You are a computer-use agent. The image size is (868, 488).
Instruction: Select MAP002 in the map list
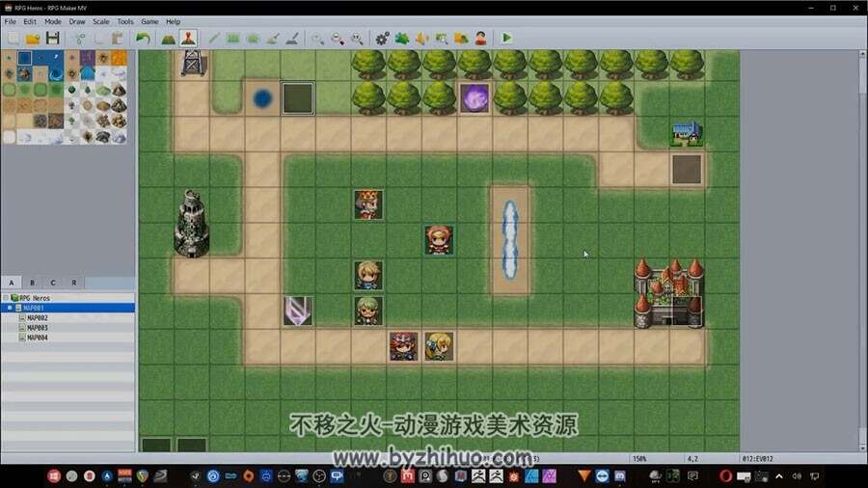click(68, 317)
